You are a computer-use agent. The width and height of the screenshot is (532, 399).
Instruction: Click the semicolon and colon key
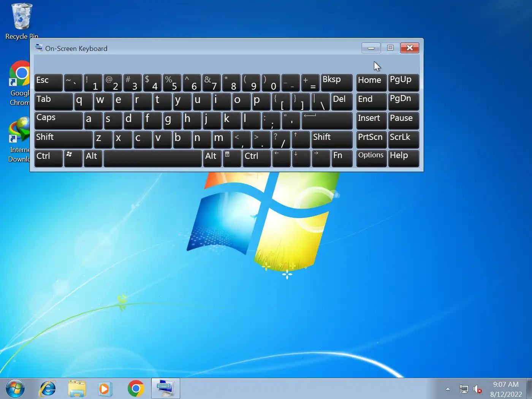[x=271, y=120]
